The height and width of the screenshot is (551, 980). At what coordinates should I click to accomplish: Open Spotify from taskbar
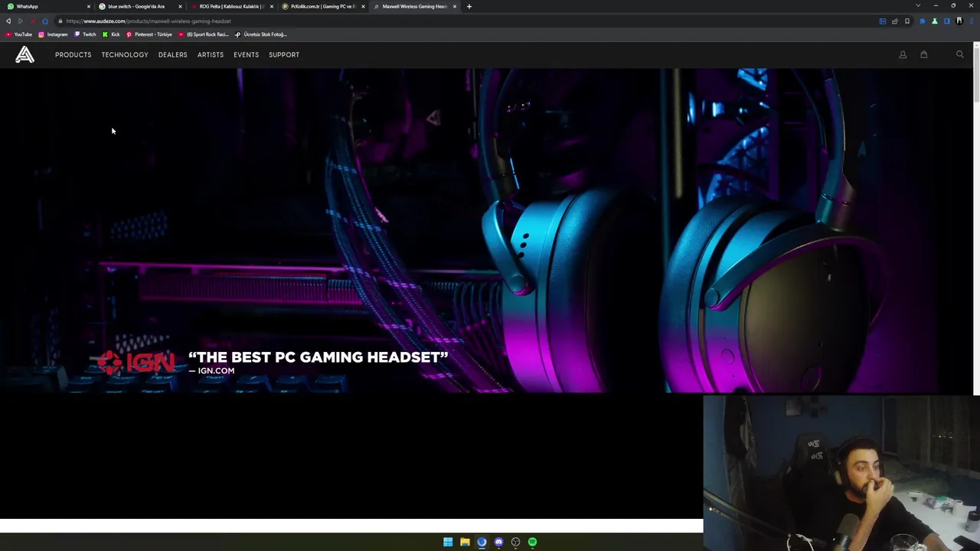(532, 542)
